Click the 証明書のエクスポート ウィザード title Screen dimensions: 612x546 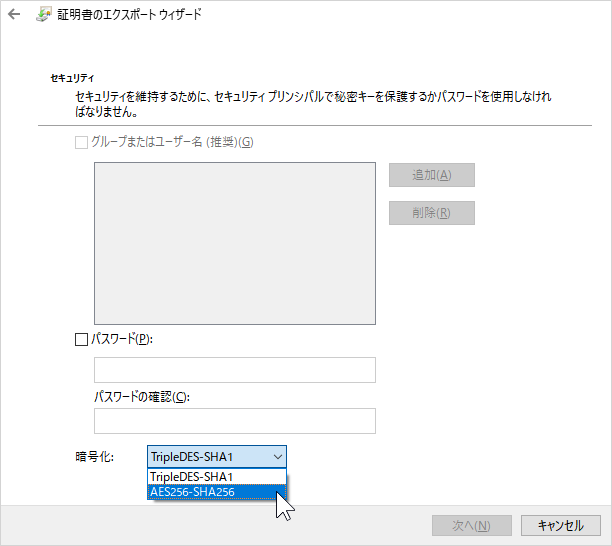(x=129, y=14)
